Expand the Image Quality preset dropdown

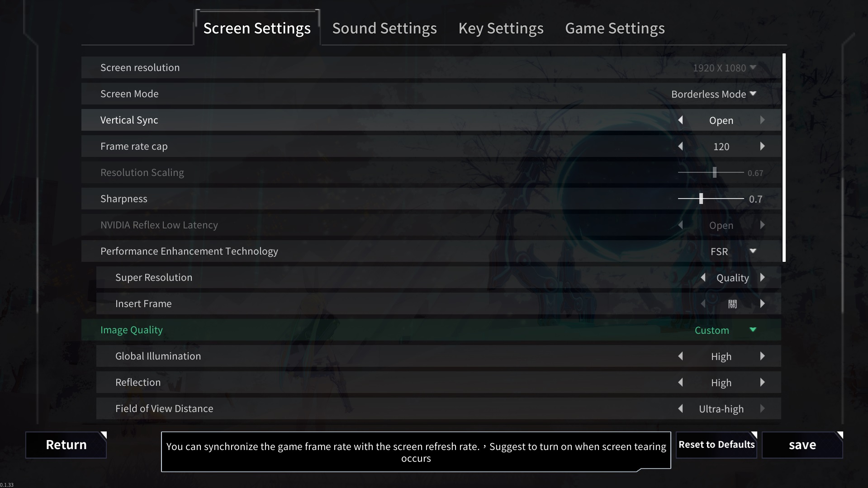[x=726, y=330]
